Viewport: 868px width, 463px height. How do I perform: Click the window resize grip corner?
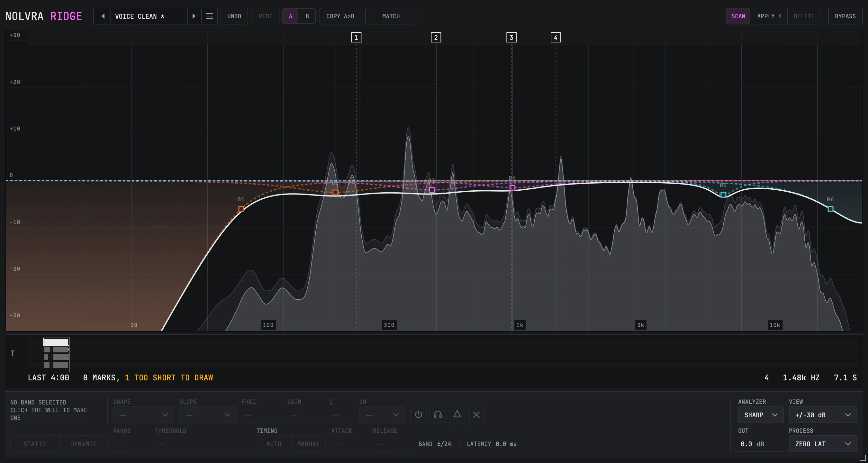863,458
